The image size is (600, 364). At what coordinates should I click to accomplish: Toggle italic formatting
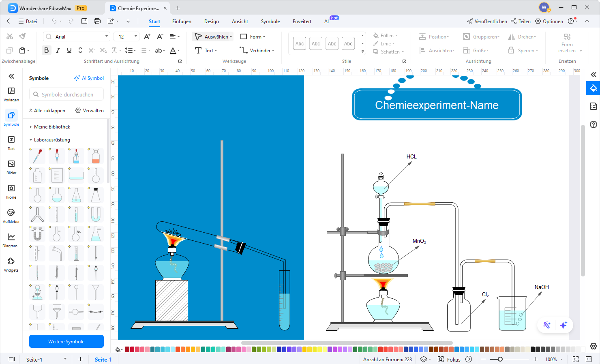(58, 50)
